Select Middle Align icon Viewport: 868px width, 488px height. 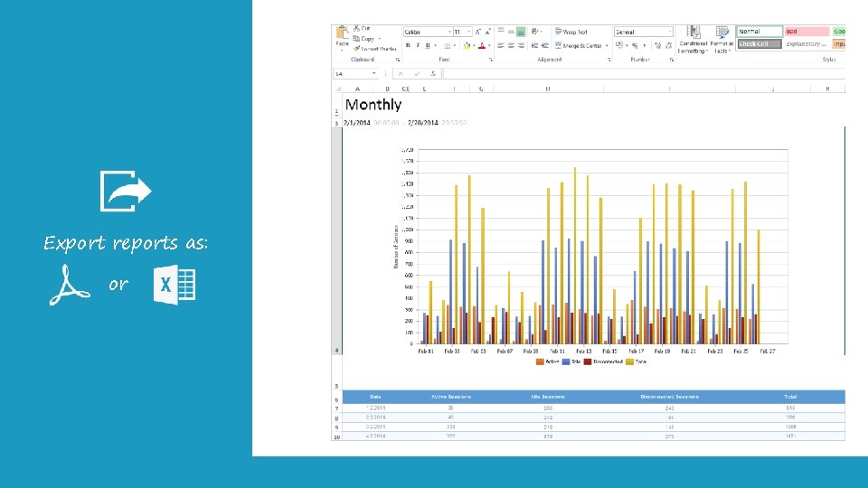511,32
